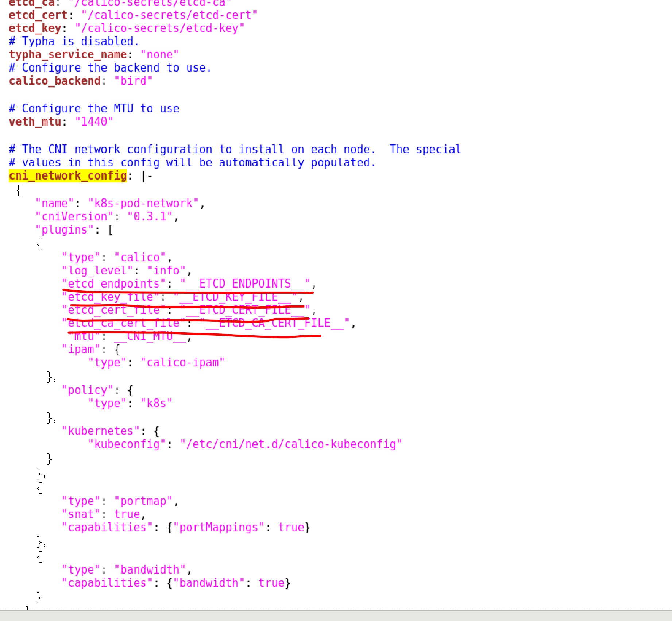Select the "calico" type value
The height and width of the screenshot is (621, 672).
pos(140,258)
